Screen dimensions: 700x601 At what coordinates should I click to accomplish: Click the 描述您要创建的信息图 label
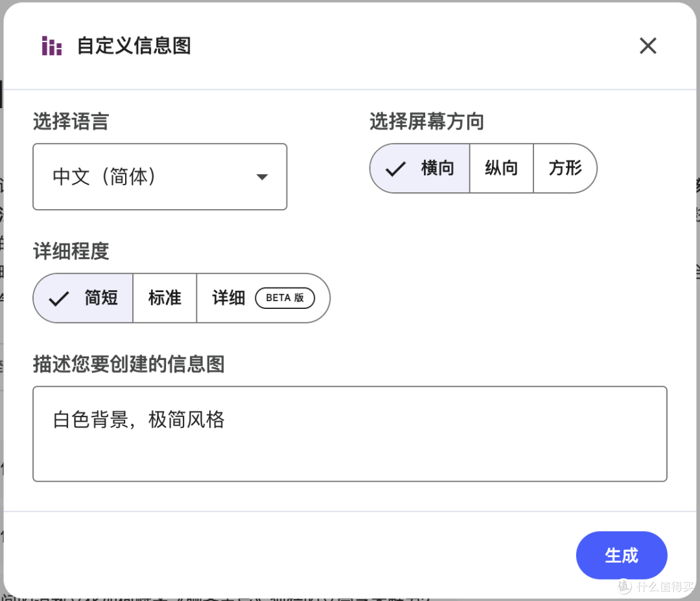[x=128, y=364]
